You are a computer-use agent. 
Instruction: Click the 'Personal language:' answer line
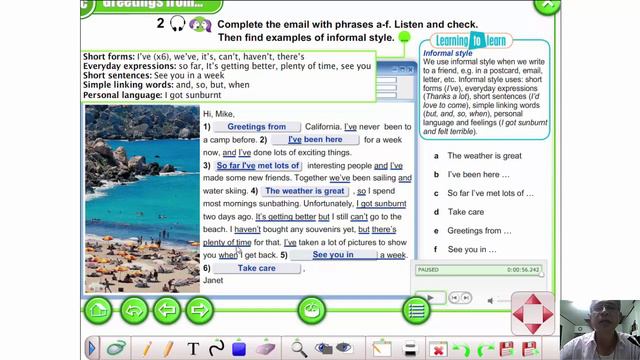tap(152, 95)
